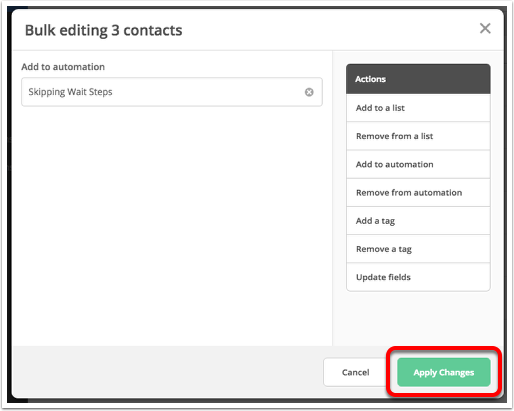Open the Update fields action

click(x=418, y=277)
